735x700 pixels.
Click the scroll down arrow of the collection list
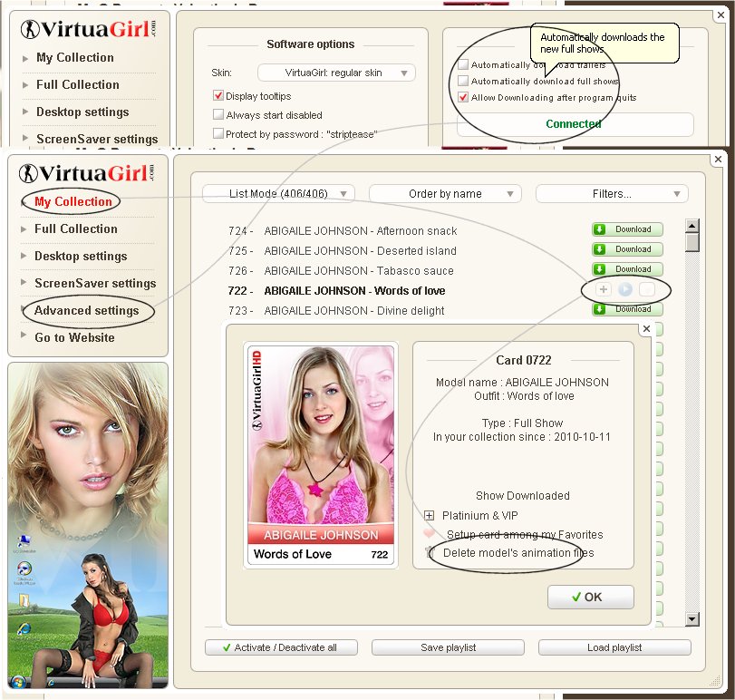(x=692, y=619)
